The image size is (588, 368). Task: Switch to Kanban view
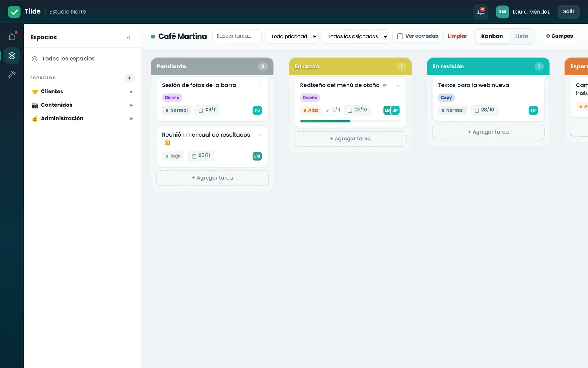[x=492, y=36]
